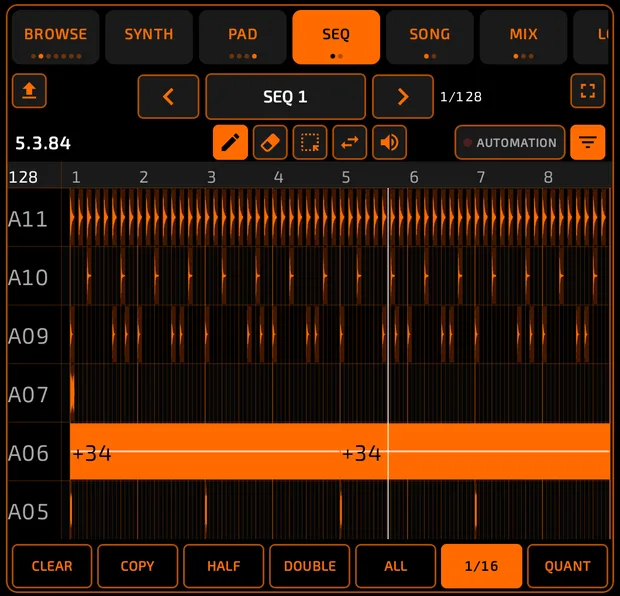The height and width of the screenshot is (596, 620).
Task: Select the A05 track label
Action: pyautogui.click(x=28, y=511)
